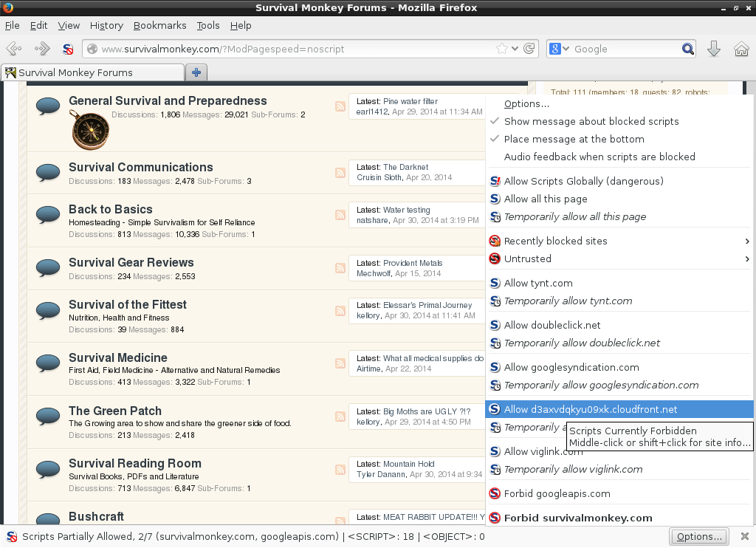Open a new tab with plus button

pyautogui.click(x=196, y=72)
